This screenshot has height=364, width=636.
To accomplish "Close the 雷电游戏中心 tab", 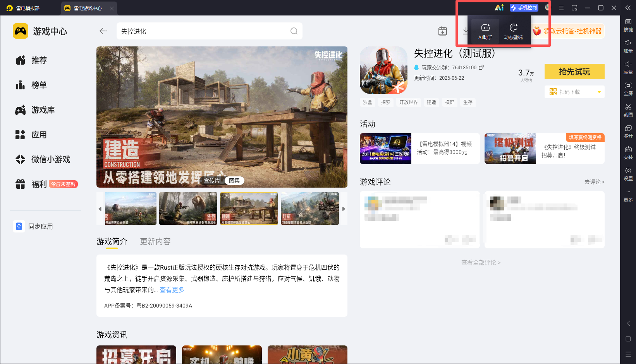I will click(x=112, y=8).
